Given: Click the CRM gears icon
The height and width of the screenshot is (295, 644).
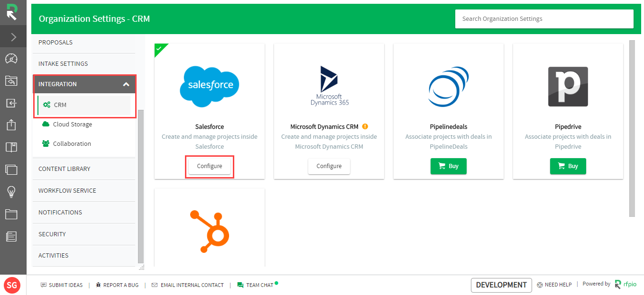Looking at the screenshot, I should pos(46,105).
